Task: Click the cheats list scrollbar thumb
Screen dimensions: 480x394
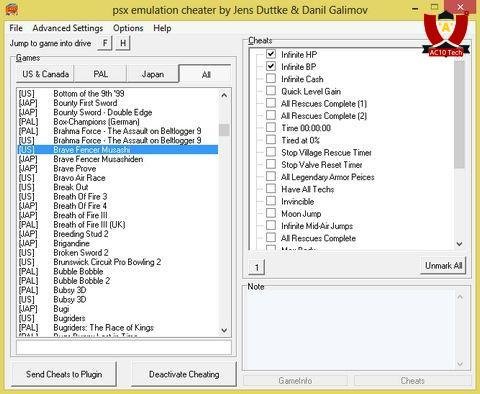Action: pos(459,114)
